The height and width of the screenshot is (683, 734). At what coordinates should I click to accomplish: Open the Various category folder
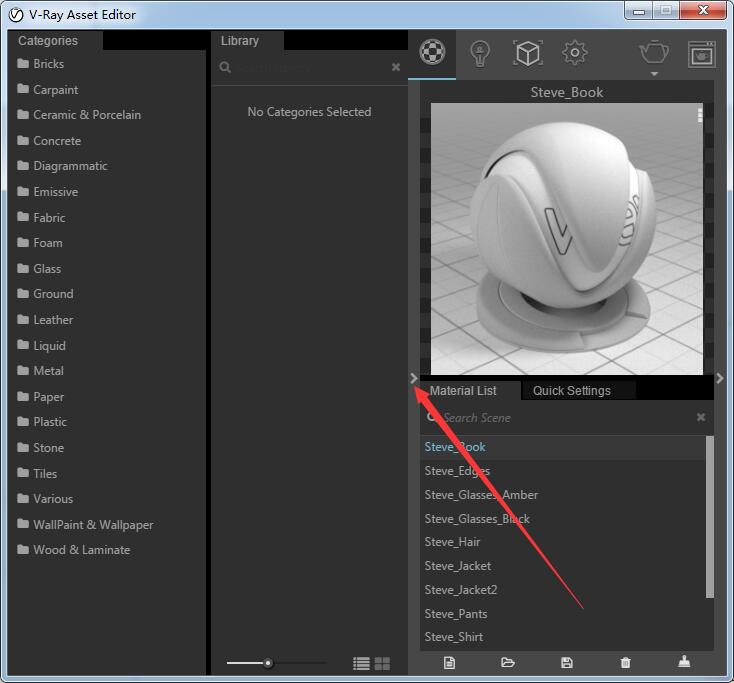click(x=45, y=499)
